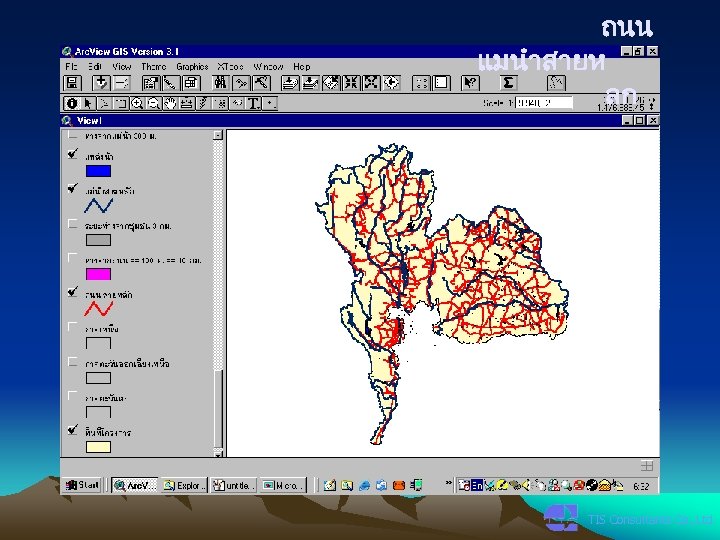This screenshot has width=720, height=540.
Task: Open the XTools menu
Action: [x=231, y=66]
